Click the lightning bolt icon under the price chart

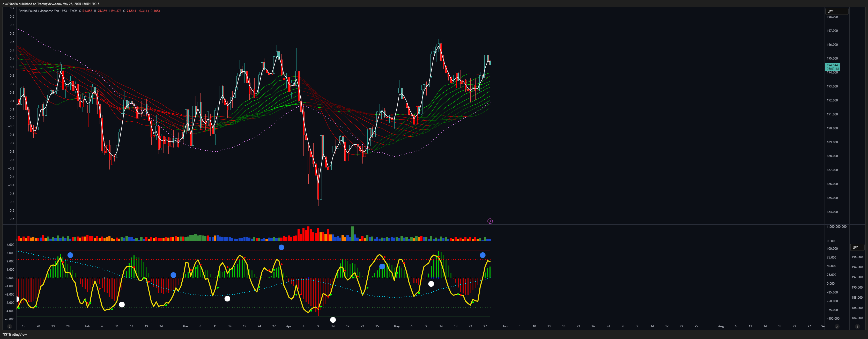pos(490,221)
